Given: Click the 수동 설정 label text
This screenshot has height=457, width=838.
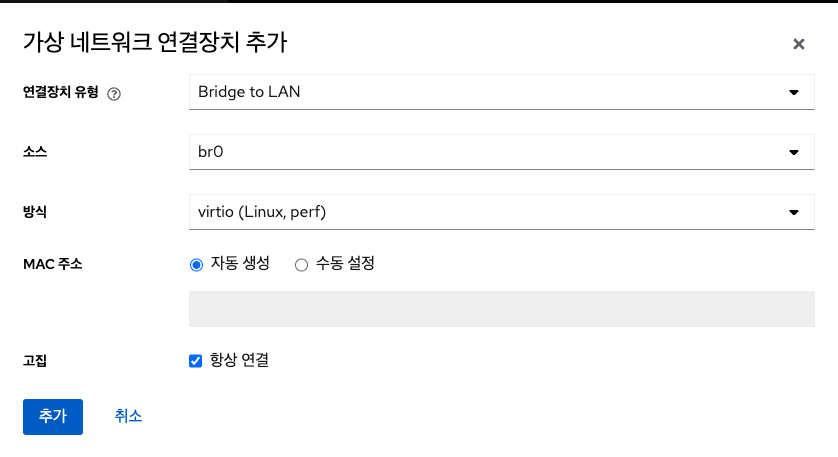Looking at the screenshot, I should point(345,265).
